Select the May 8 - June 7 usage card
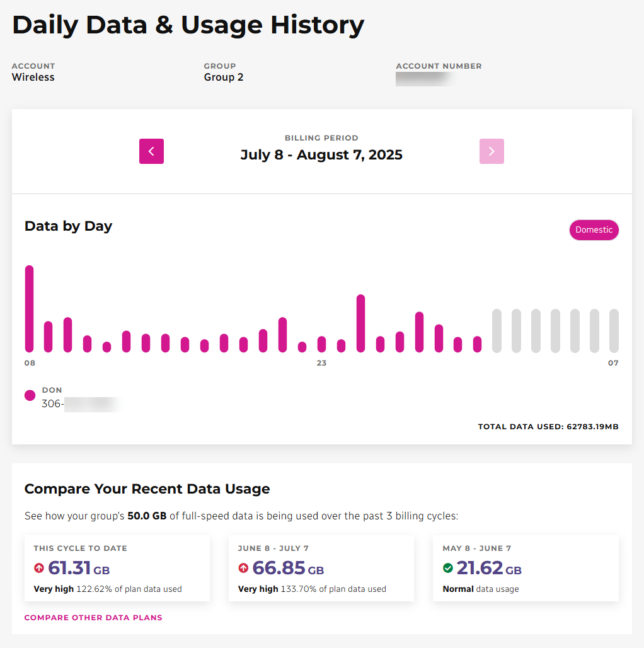644x648 pixels. click(525, 569)
